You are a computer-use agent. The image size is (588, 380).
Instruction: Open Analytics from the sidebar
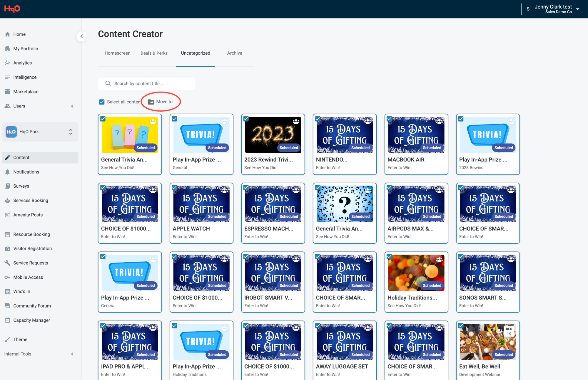coord(22,63)
